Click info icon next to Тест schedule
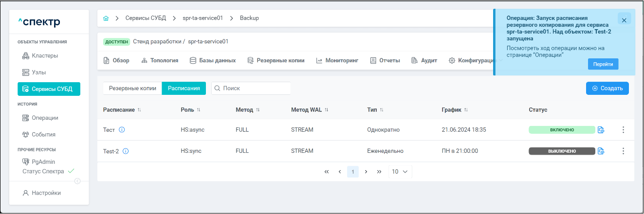This screenshot has height=214, width=644. 122,130
